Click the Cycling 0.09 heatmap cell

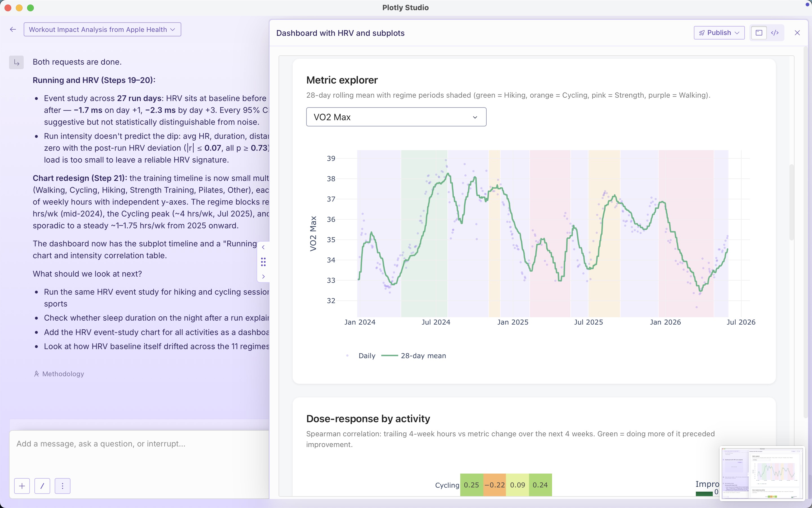pos(517,485)
